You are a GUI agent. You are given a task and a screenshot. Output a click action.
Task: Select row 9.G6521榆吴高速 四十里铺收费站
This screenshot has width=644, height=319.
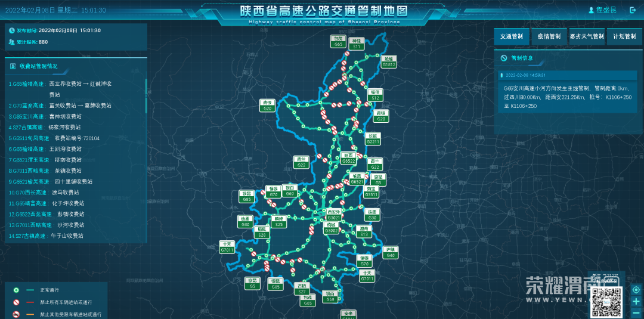tap(51, 181)
